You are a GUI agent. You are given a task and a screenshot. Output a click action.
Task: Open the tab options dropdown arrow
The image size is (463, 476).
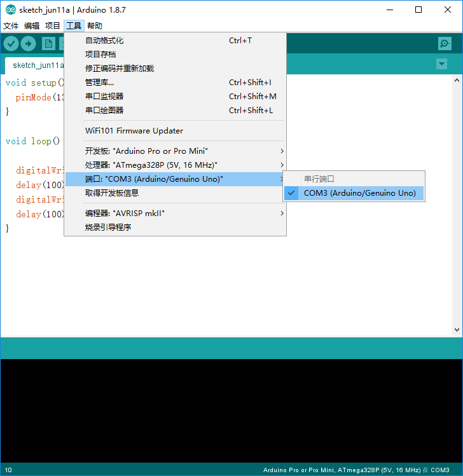(441, 64)
